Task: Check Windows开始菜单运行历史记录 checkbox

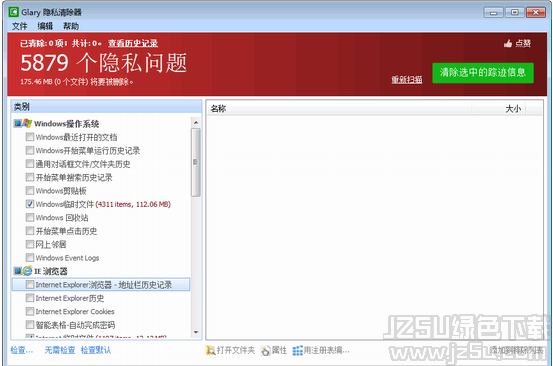Action: coord(30,150)
